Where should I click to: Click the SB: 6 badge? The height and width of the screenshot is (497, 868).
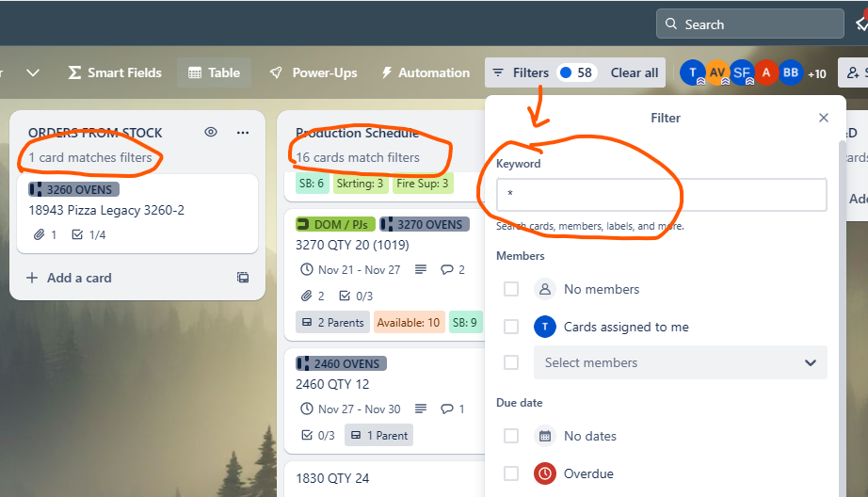click(312, 184)
